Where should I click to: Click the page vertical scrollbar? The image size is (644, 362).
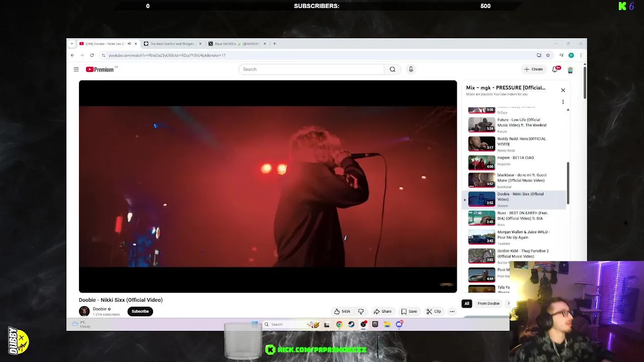pyautogui.click(x=585, y=82)
